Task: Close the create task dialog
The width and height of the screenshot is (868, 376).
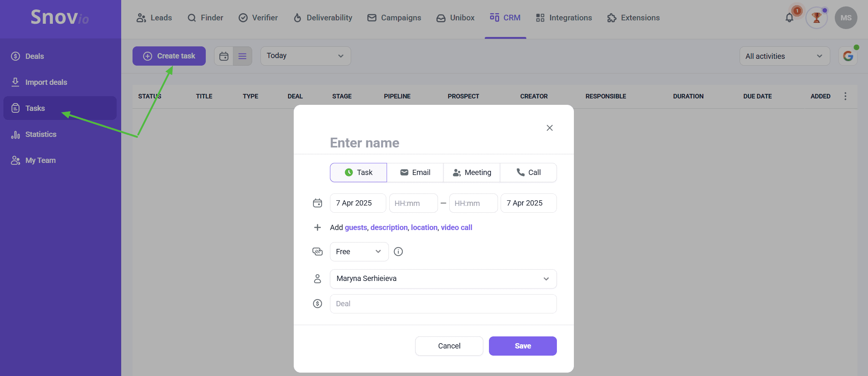Action: coord(549,128)
